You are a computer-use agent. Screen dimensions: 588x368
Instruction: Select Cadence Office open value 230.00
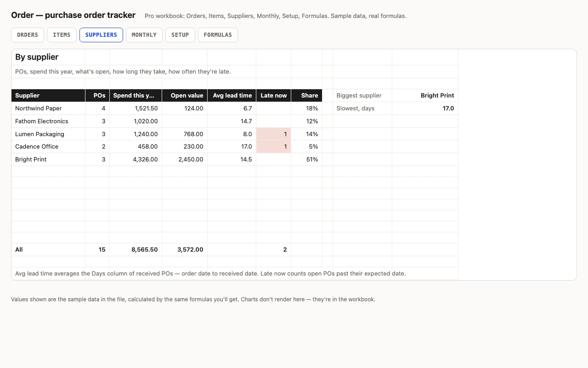pos(185,147)
